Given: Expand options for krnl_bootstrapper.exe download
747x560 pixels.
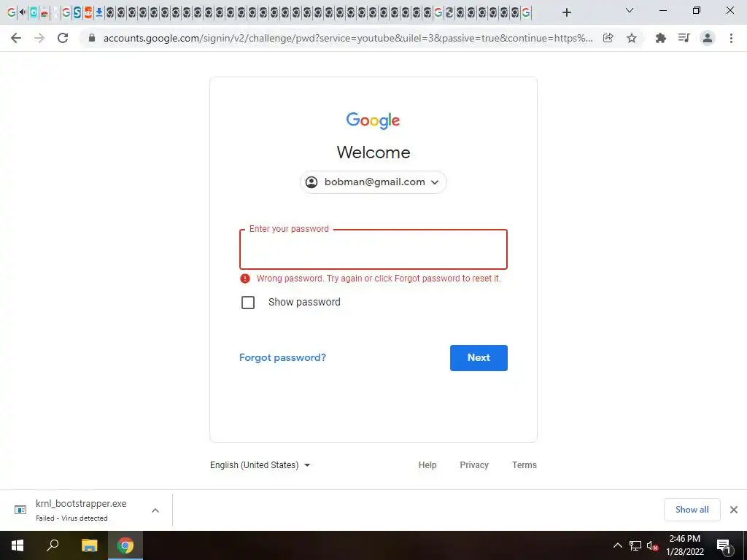Looking at the screenshot, I should 155,510.
